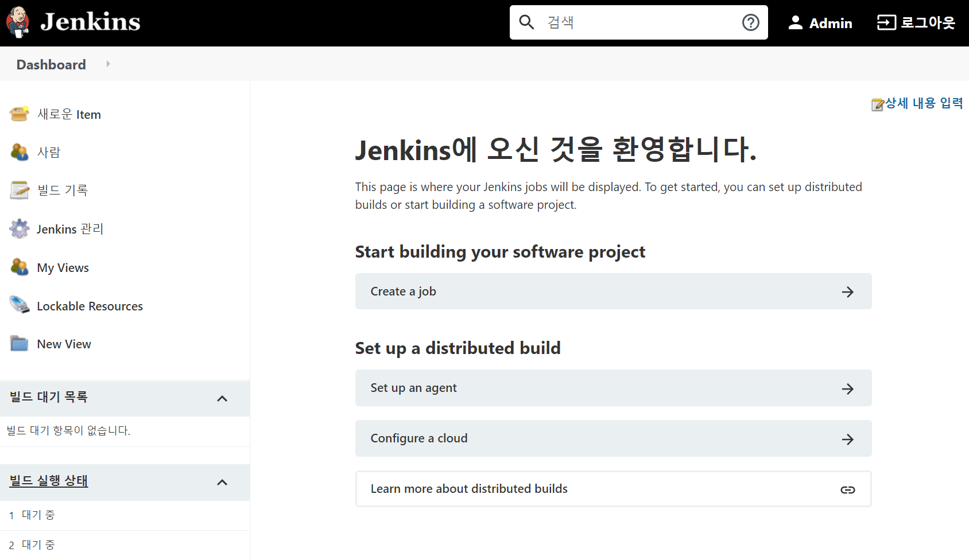Click the arrow on Configure a cloud
Image resolution: width=969 pixels, height=560 pixels.
[x=847, y=439]
